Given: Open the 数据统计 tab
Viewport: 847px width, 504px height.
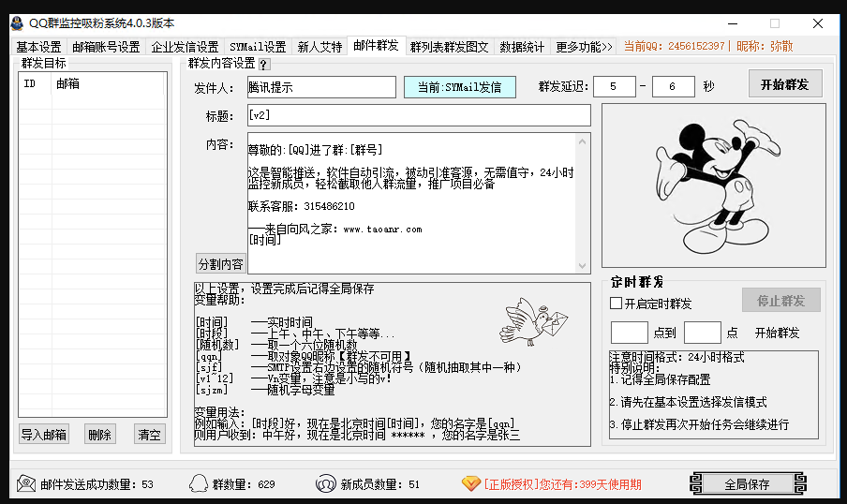Looking at the screenshot, I should (522, 47).
